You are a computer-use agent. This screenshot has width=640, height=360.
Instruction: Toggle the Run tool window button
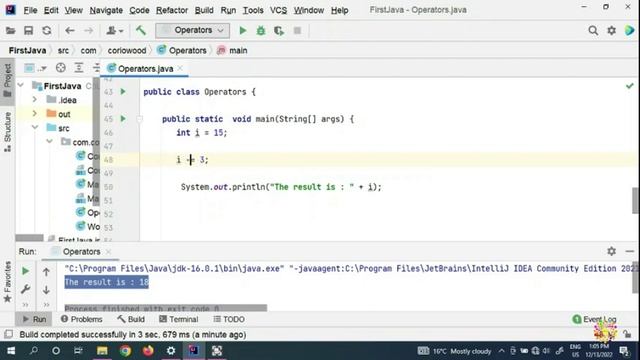coord(34,319)
